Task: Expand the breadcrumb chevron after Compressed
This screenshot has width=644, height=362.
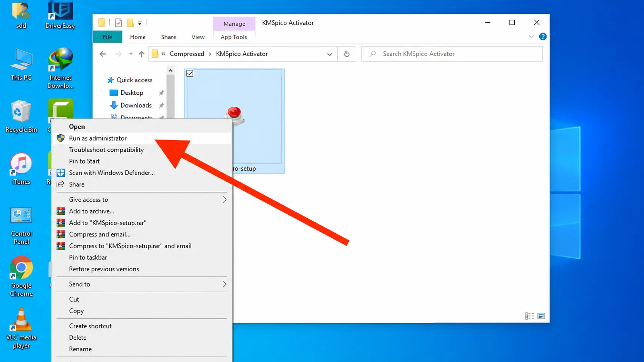Action: pos(210,54)
